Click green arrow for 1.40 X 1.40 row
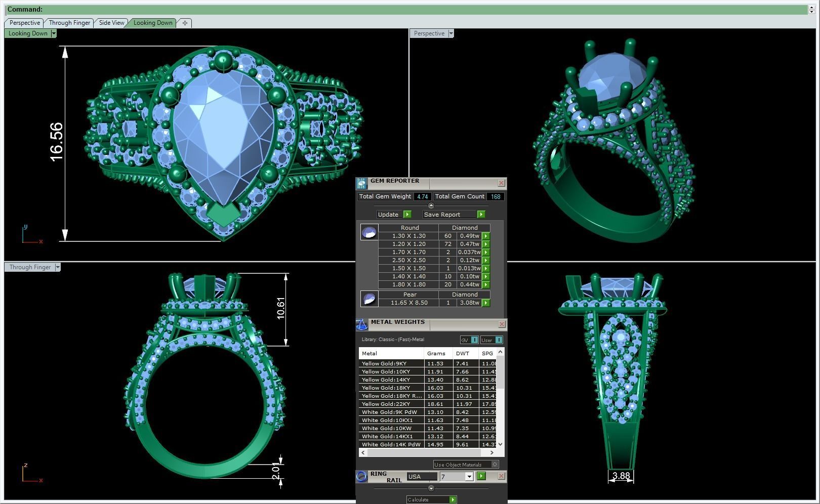Screen dimensions: 820x504 (x=486, y=276)
